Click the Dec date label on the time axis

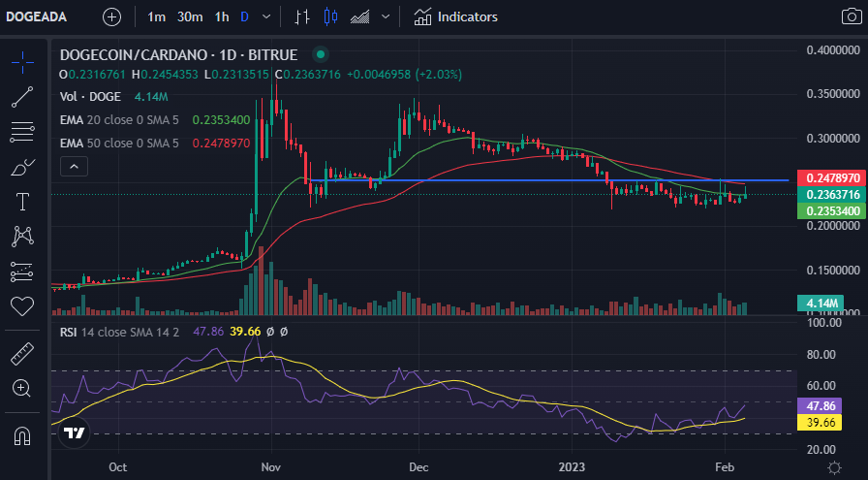pos(418,467)
